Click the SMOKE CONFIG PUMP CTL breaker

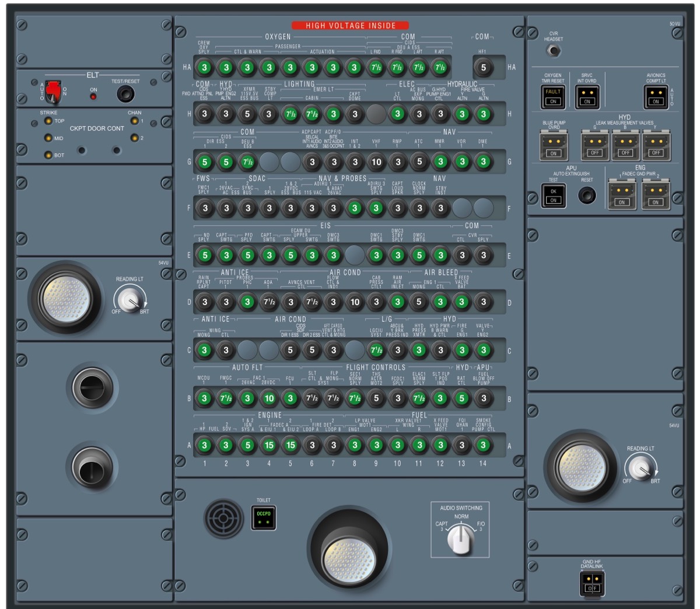[x=483, y=445]
